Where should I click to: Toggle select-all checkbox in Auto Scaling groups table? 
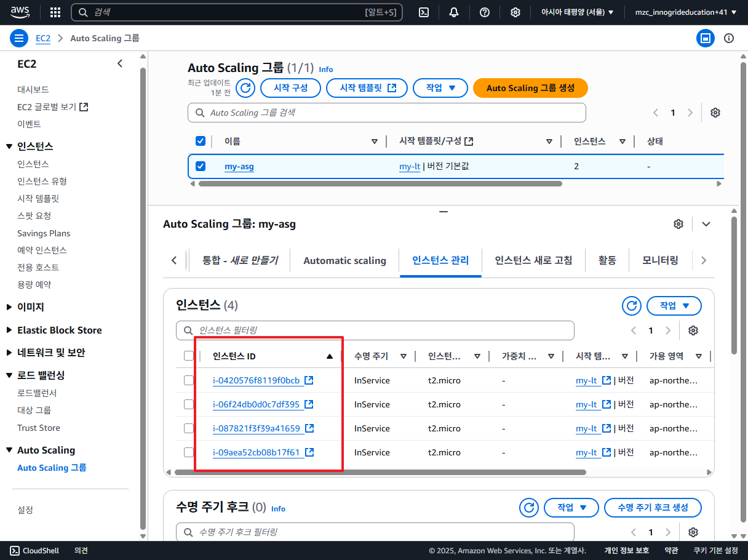point(201,141)
